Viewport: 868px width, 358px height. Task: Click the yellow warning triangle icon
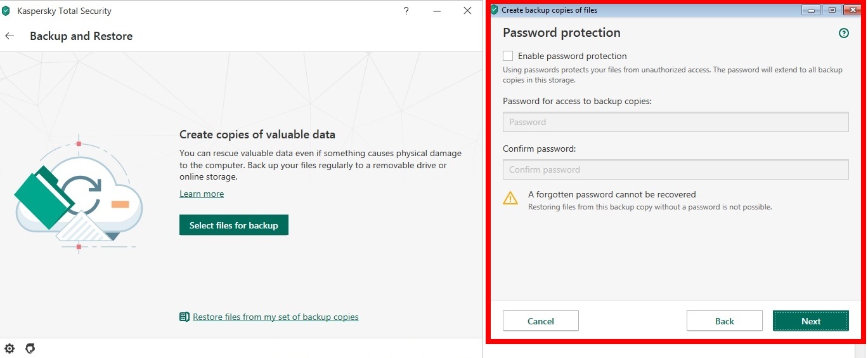[510, 199]
